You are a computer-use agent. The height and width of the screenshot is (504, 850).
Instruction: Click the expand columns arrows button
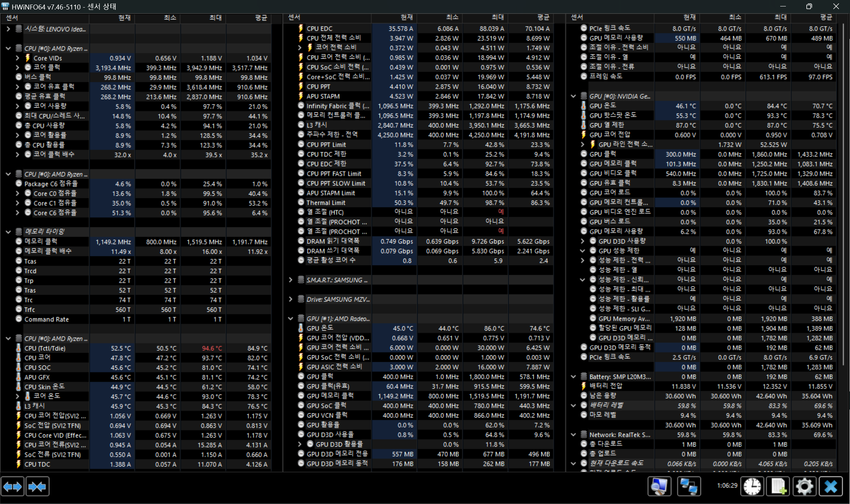click(13, 487)
